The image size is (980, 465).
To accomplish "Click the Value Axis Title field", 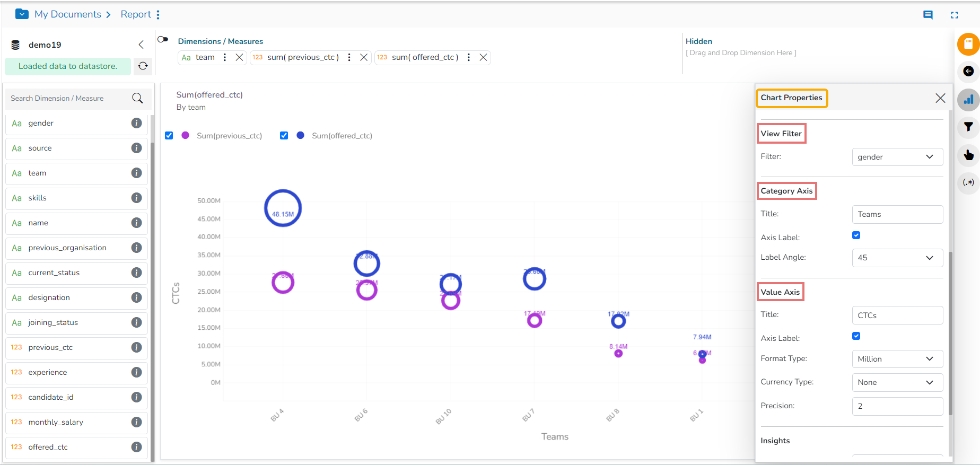I will coord(897,315).
